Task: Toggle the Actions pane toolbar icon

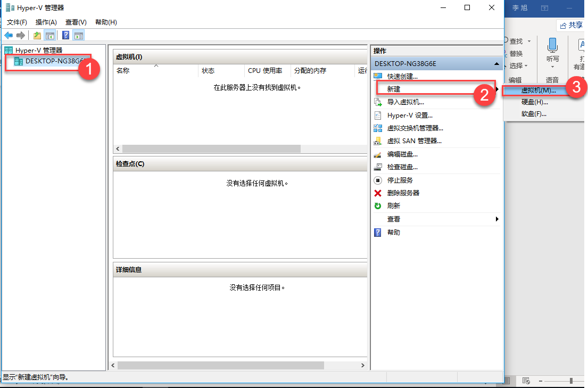Action: [x=79, y=35]
